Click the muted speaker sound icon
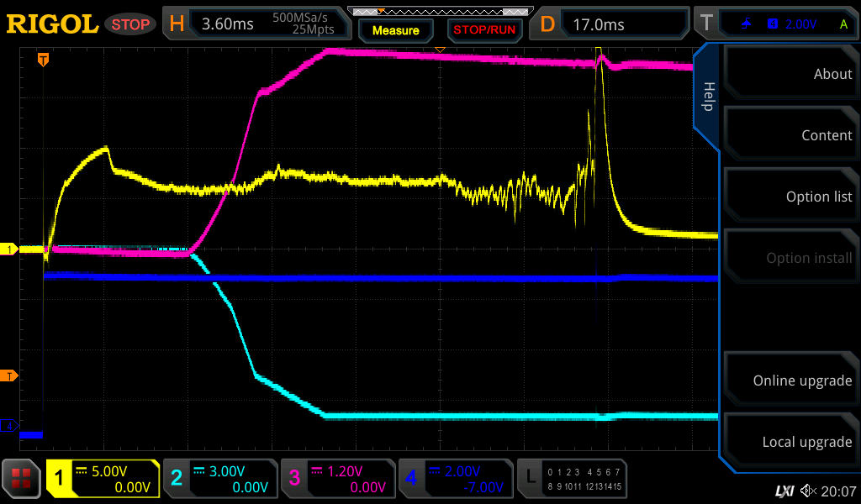The image size is (861, 504). pyautogui.click(x=809, y=491)
